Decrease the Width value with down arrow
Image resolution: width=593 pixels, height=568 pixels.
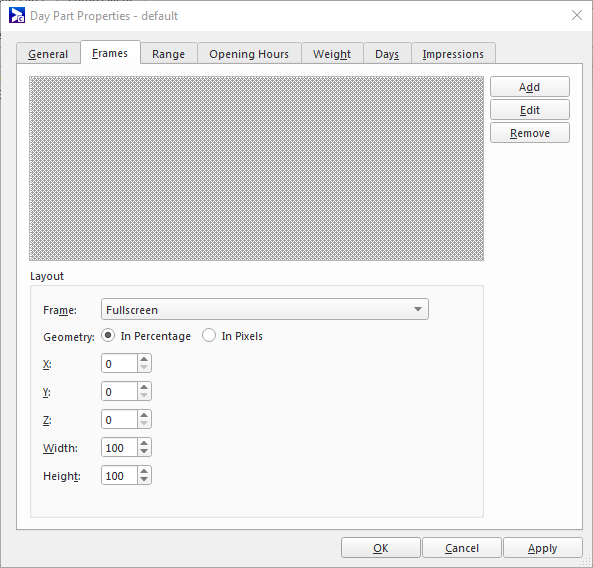pyautogui.click(x=144, y=452)
